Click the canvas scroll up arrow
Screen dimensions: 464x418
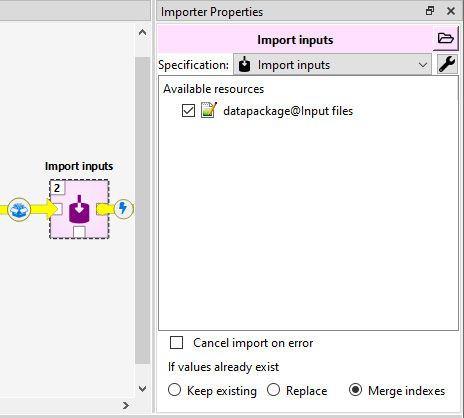[143, 32]
